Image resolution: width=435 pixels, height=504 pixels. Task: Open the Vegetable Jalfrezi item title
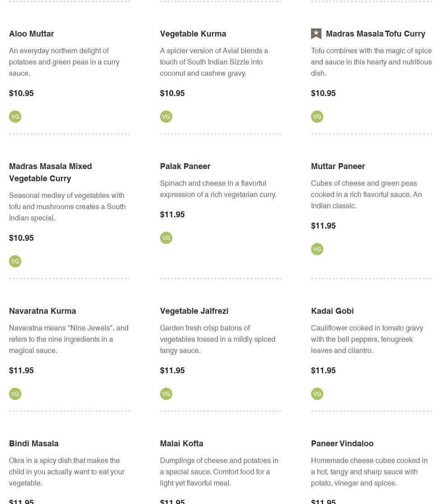[194, 311]
